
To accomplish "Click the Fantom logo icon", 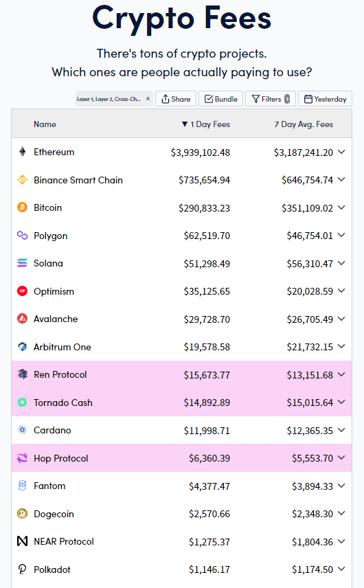I will tap(23, 486).
